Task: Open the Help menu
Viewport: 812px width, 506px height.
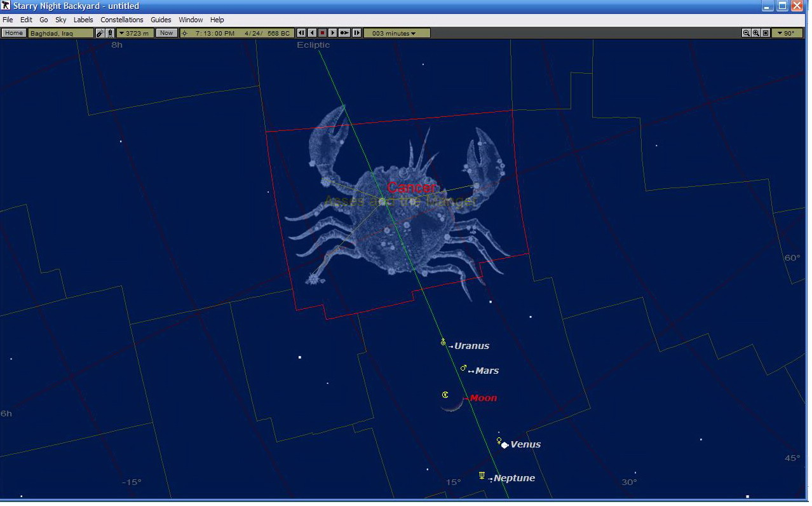Action: tap(217, 20)
